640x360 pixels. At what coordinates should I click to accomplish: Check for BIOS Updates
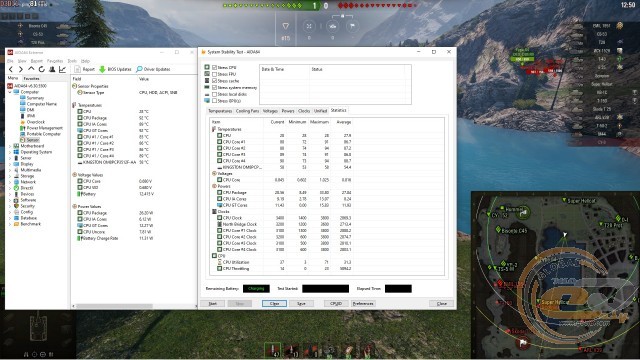pos(116,69)
